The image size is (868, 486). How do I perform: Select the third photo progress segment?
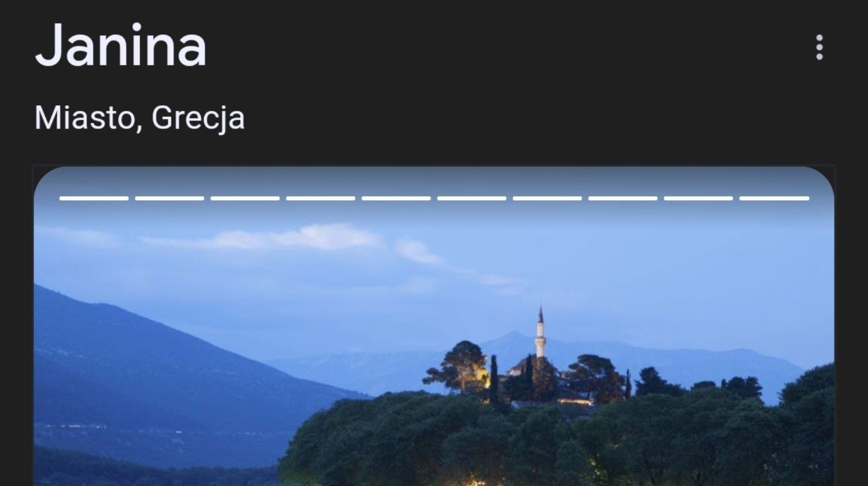click(x=245, y=198)
